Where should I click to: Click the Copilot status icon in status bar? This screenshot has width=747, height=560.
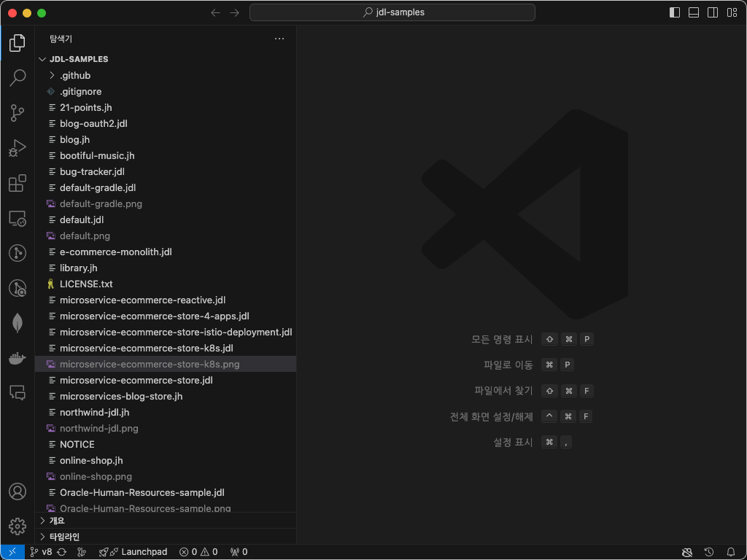click(x=687, y=552)
